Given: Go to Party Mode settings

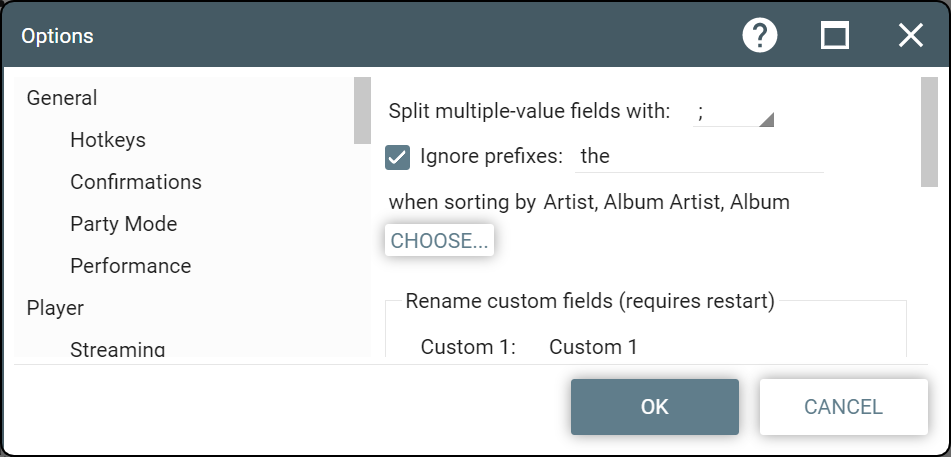Looking at the screenshot, I should [x=124, y=224].
